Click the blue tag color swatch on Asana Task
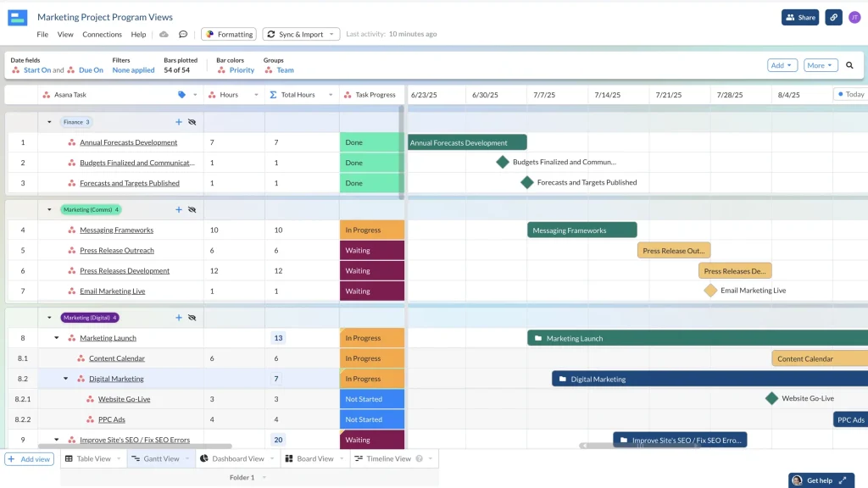This screenshot has height=488, width=868. (182, 94)
